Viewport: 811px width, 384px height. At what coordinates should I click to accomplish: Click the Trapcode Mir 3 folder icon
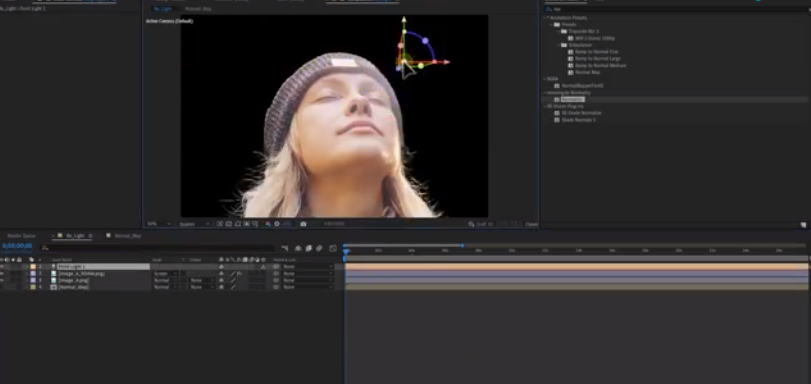(x=564, y=31)
